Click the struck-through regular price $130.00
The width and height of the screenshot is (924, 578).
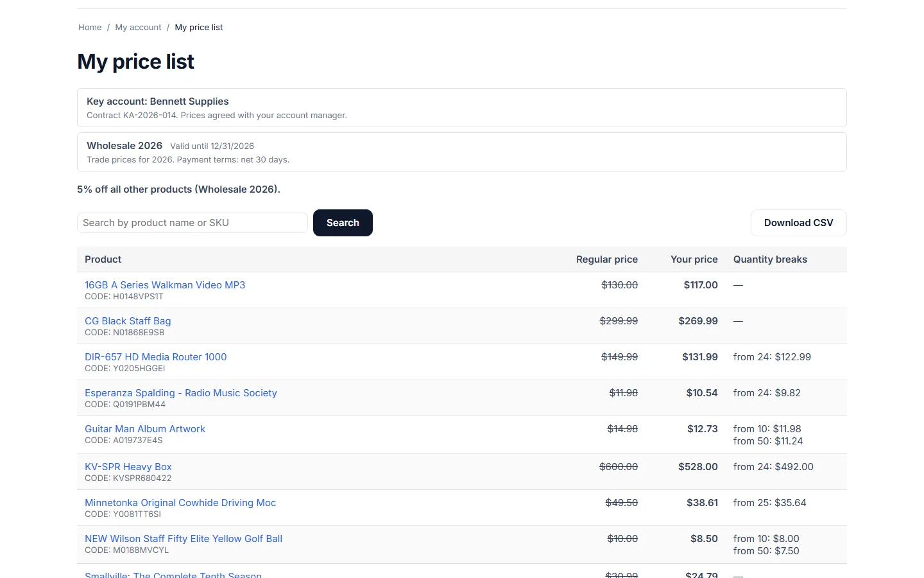[619, 285]
